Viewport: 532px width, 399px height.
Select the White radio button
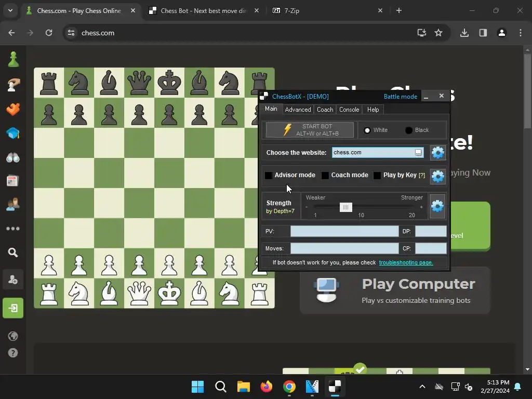367,130
